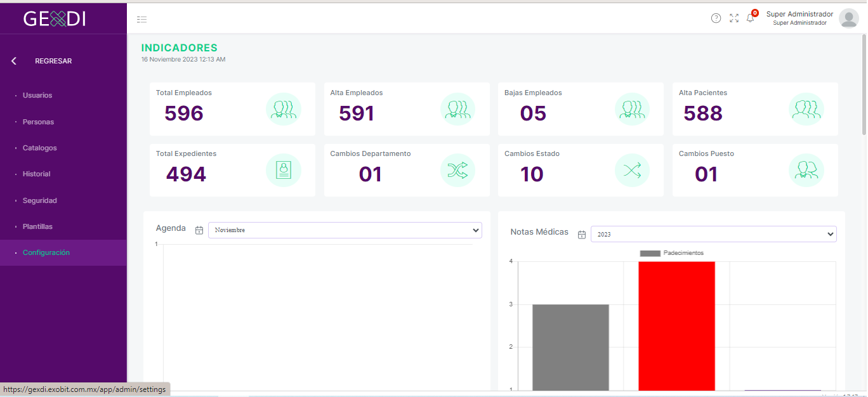
Task: Click the Agenda calendar icon
Action: click(199, 230)
